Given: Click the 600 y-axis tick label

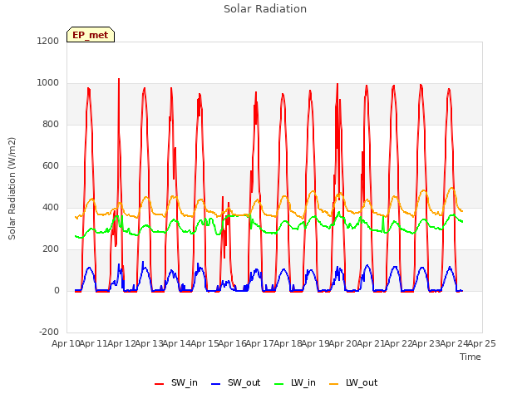Looking at the screenshot, I should click(x=51, y=166).
